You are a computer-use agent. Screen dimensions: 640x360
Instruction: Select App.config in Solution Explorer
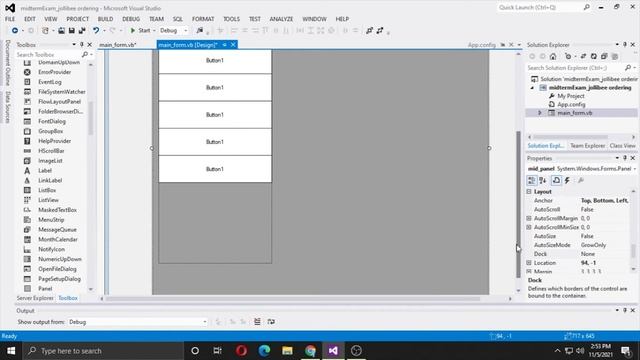[571, 104]
